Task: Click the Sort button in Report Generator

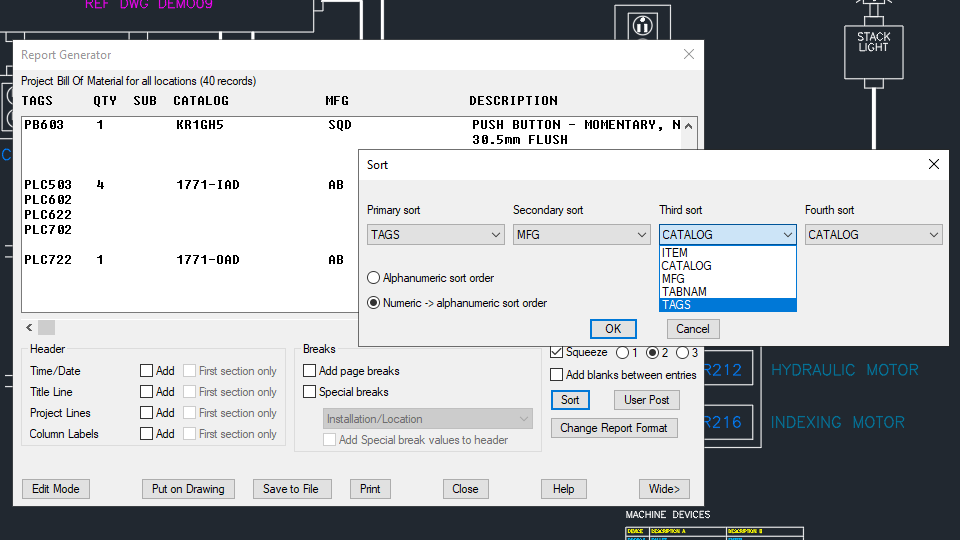Action: pyautogui.click(x=569, y=400)
